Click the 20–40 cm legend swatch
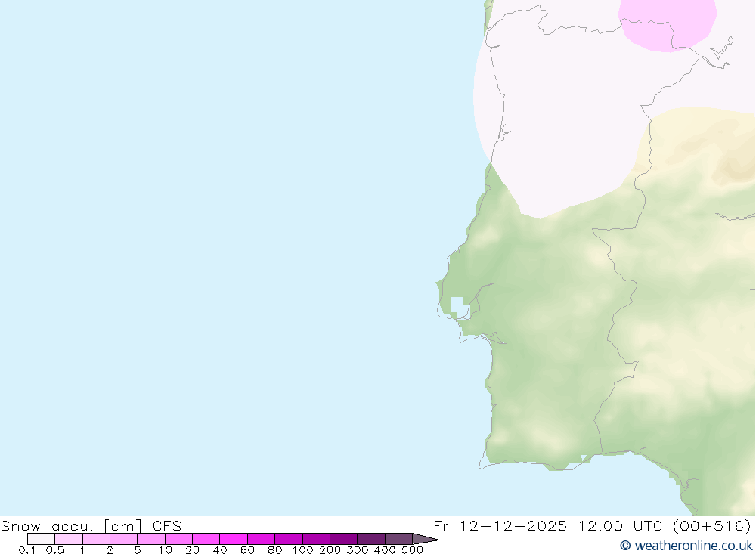Image resolution: width=756 pixels, height=554 pixels. pos(206,539)
